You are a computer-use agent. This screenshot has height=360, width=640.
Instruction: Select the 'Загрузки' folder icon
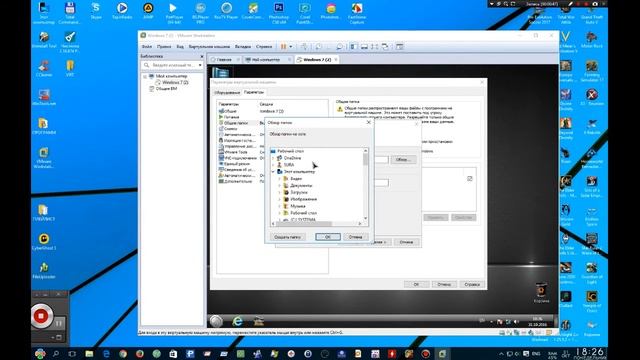(x=286, y=192)
